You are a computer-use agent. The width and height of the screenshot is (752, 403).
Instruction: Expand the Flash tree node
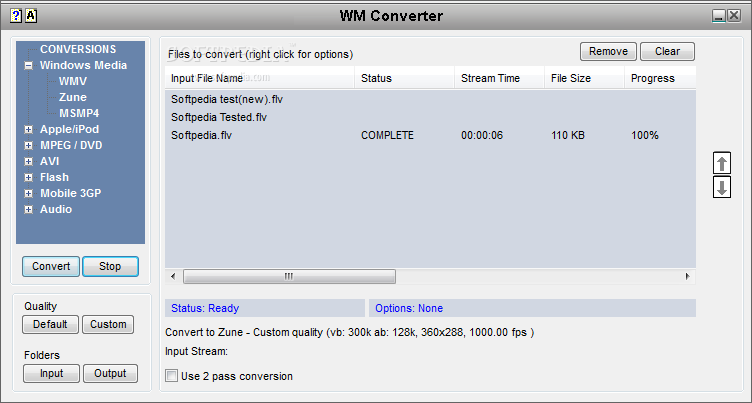point(29,178)
